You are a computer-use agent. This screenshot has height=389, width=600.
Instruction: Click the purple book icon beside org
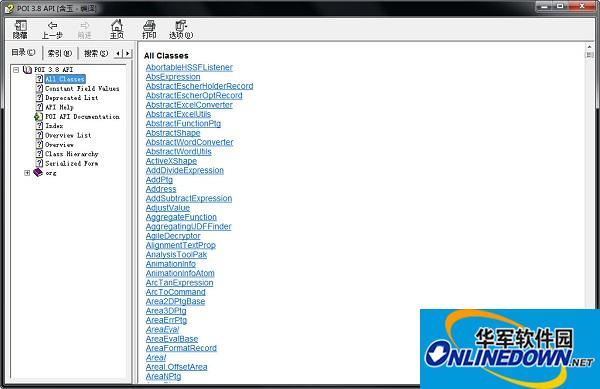click(x=38, y=173)
